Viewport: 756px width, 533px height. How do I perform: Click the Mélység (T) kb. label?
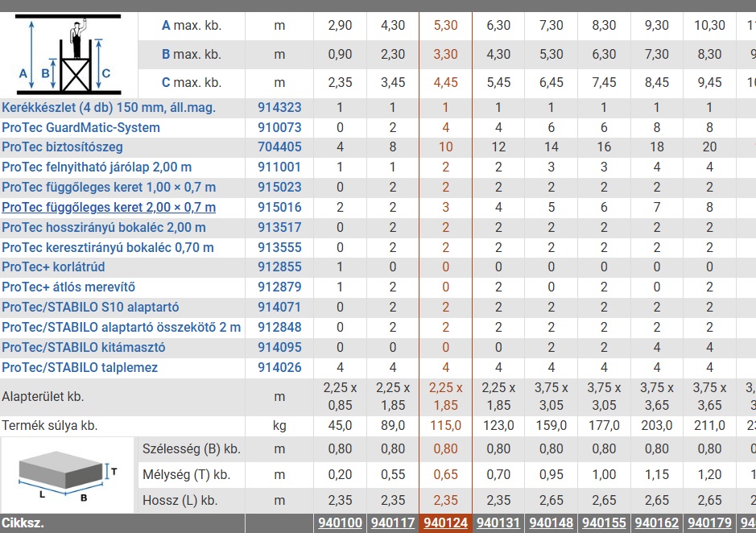point(186,475)
